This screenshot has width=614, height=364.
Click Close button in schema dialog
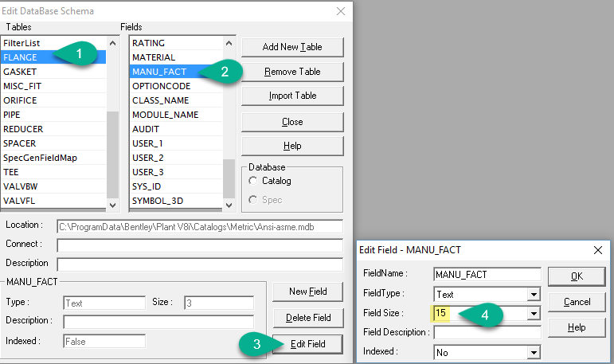point(292,122)
